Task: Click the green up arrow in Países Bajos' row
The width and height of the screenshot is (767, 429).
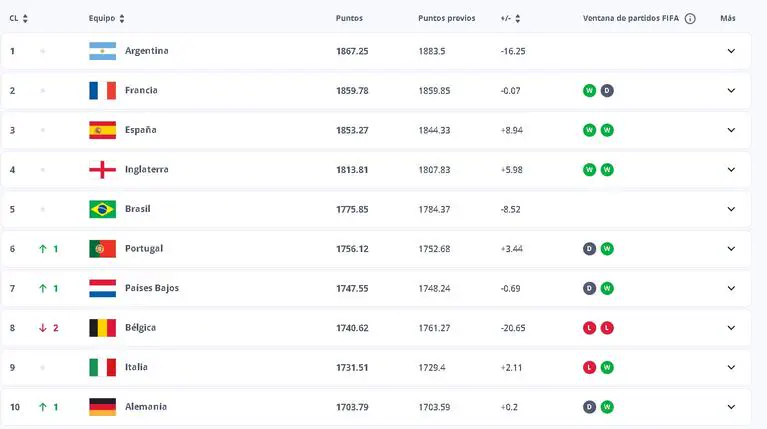Action: coord(43,289)
